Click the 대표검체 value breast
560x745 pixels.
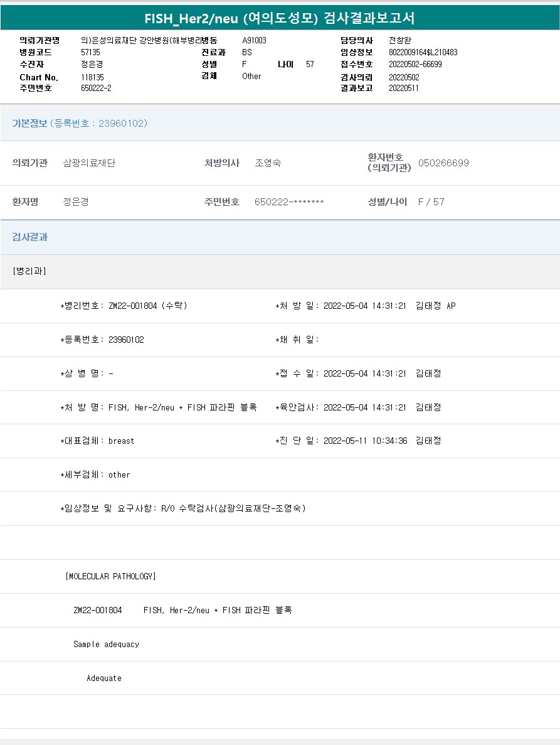121,441
